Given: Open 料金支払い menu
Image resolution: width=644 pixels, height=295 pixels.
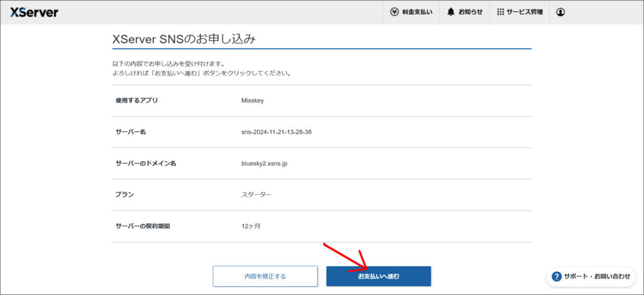Looking at the screenshot, I should pyautogui.click(x=411, y=13).
